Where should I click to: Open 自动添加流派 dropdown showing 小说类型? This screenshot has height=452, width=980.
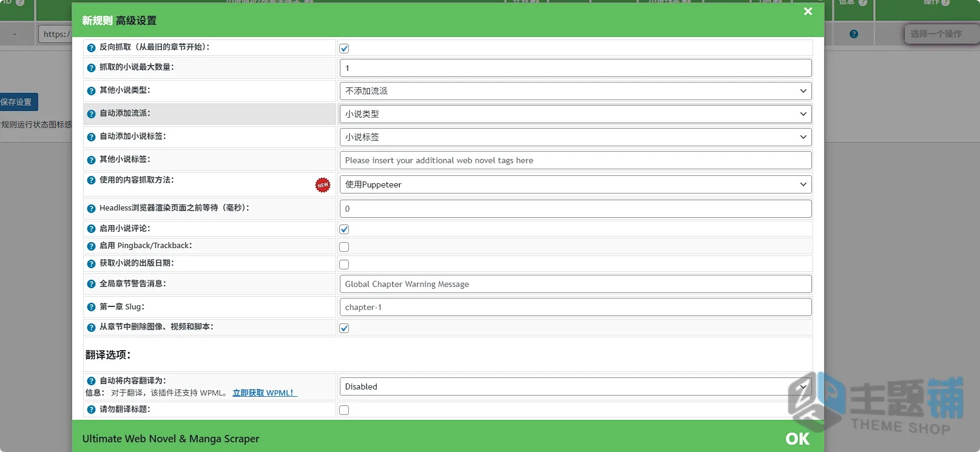click(x=575, y=114)
